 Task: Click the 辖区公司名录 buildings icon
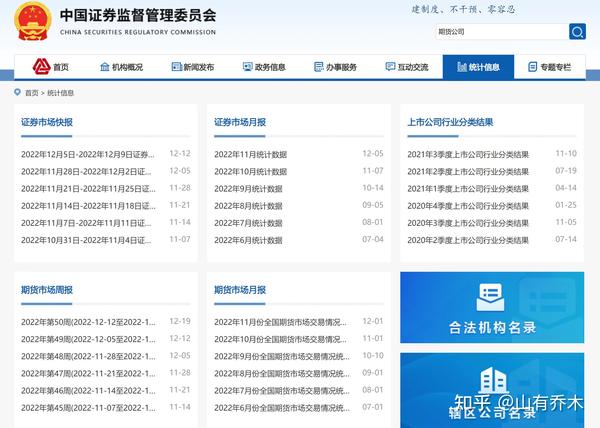[x=493, y=380]
